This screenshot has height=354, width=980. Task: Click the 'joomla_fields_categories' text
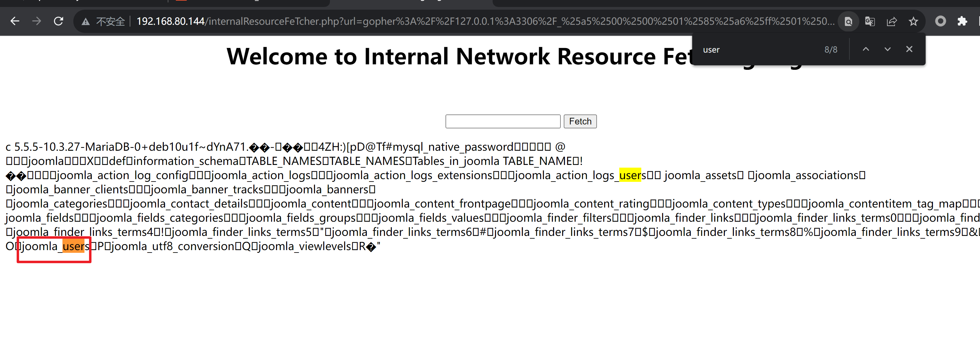159,218
